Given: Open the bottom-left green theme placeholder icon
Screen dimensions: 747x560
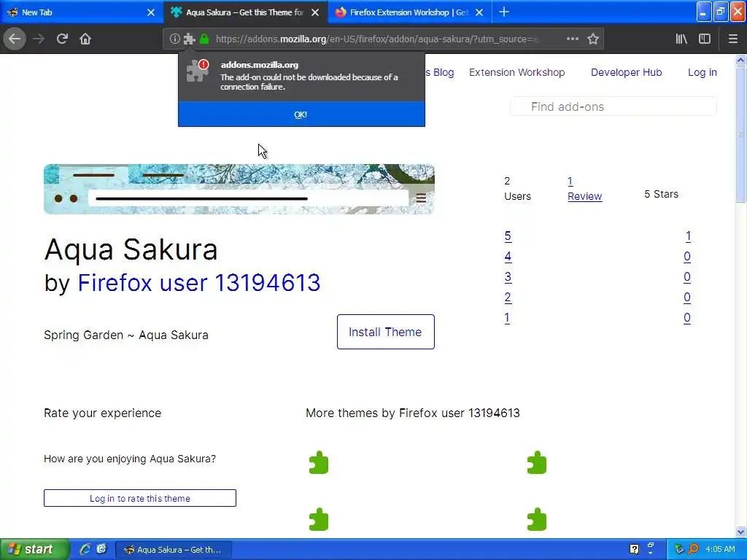Looking at the screenshot, I should [x=319, y=519].
